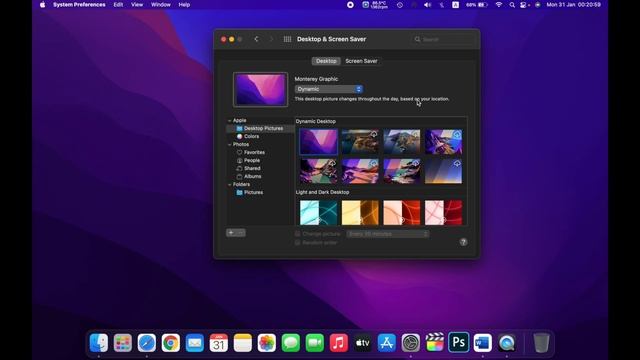The height and width of the screenshot is (360, 640).
Task: Launch Photoshop from the Dock
Action: pos(458,342)
